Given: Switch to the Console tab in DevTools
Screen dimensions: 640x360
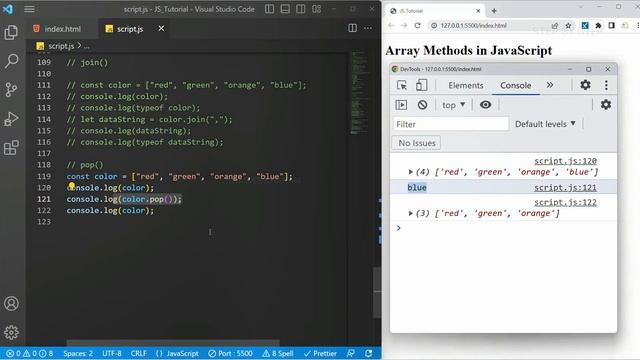Looking at the screenshot, I should [516, 85].
